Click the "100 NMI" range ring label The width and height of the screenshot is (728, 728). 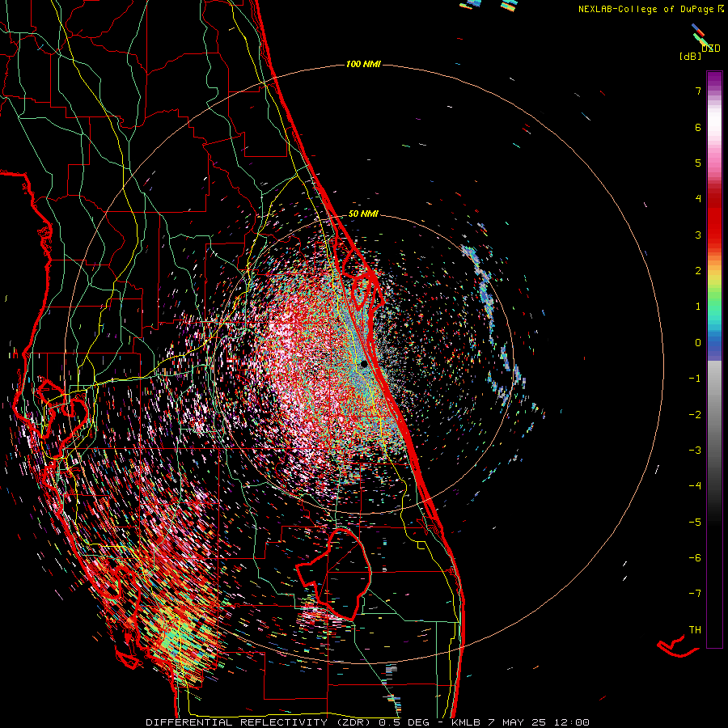coord(363,64)
